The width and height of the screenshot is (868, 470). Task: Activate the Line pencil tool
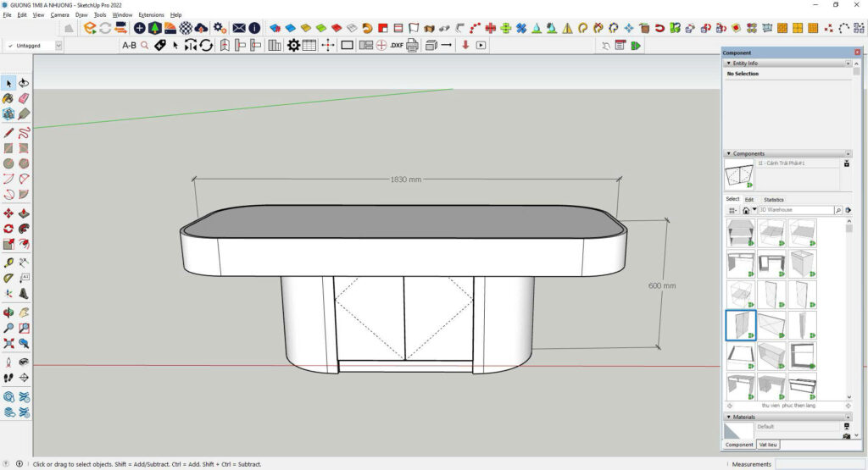[8, 133]
